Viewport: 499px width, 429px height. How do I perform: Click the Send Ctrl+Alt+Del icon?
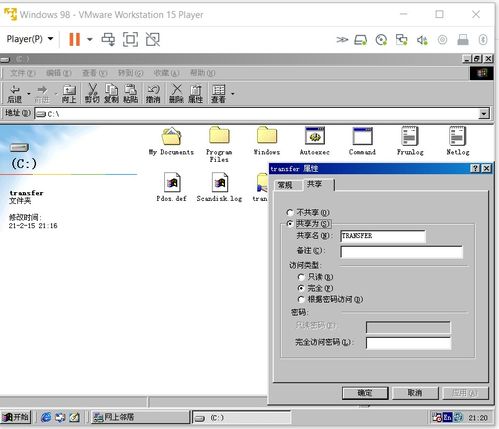tap(108, 39)
